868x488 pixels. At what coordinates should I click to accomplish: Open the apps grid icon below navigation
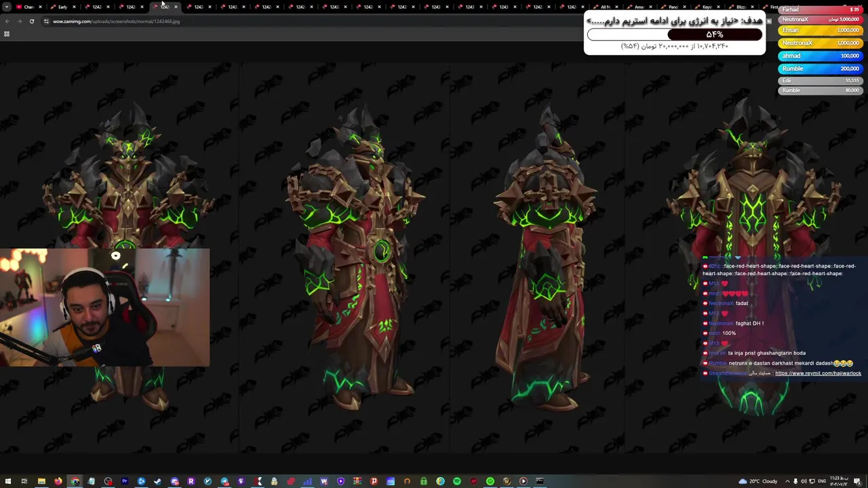(x=7, y=34)
